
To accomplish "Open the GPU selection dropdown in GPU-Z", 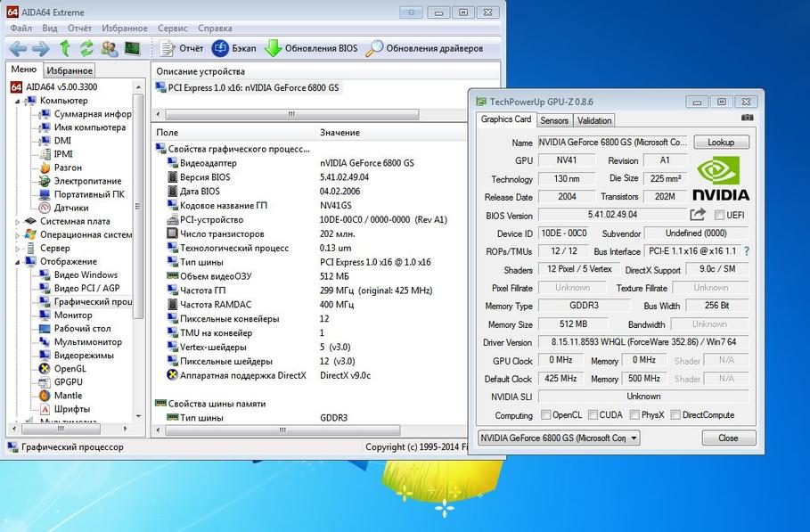I will pyautogui.click(x=559, y=438).
